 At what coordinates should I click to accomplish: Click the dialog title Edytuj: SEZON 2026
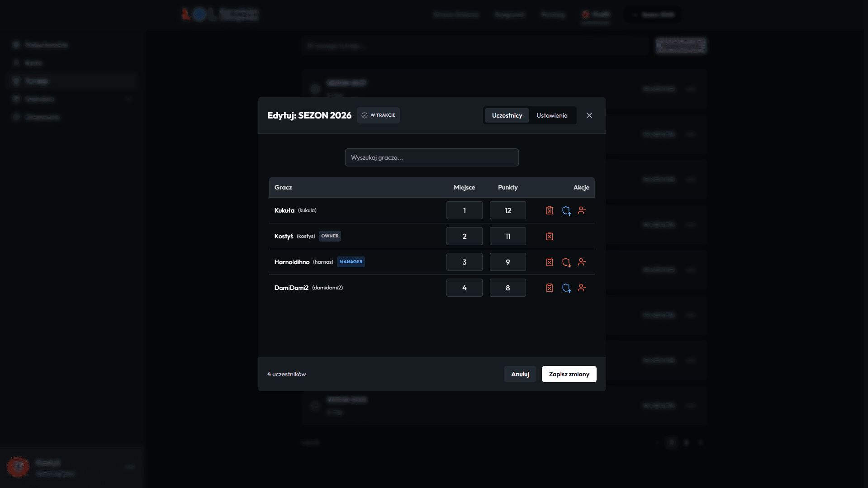tap(309, 115)
